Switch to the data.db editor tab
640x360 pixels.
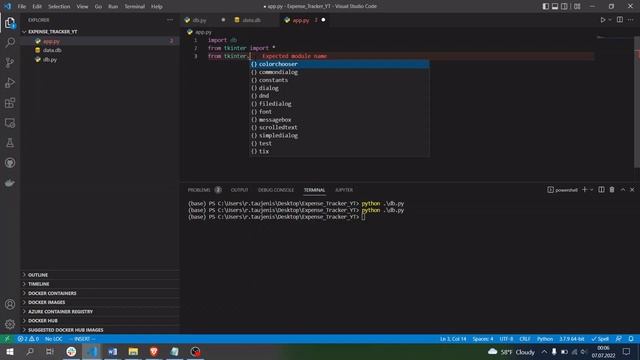pyautogui.click(x=251, y=20)
